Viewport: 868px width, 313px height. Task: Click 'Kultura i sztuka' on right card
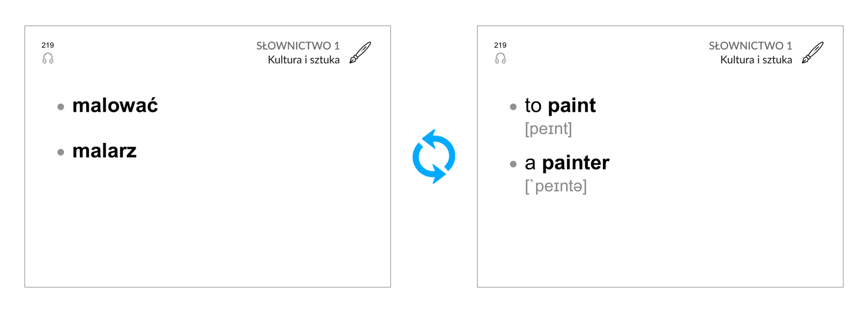756,60
